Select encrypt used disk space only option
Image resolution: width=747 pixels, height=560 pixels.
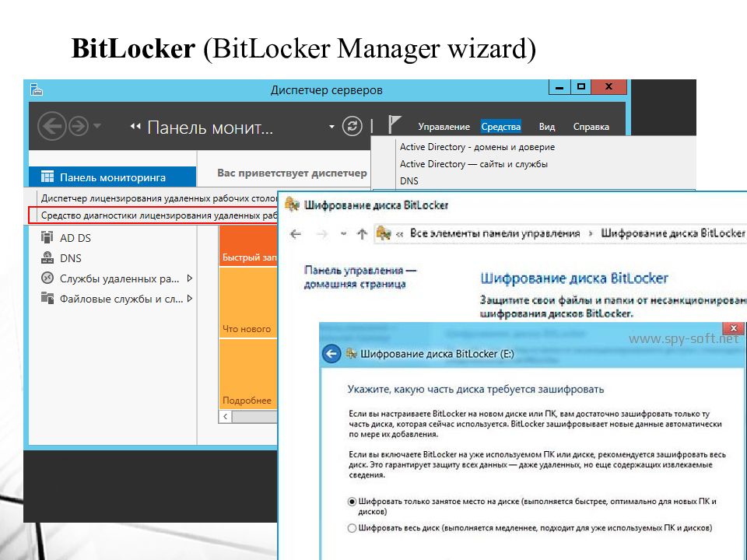[x=352, y=502]
